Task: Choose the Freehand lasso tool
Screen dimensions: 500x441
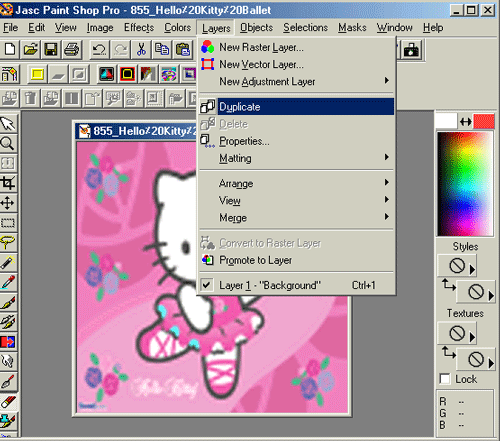Action: tap(8, 242)
